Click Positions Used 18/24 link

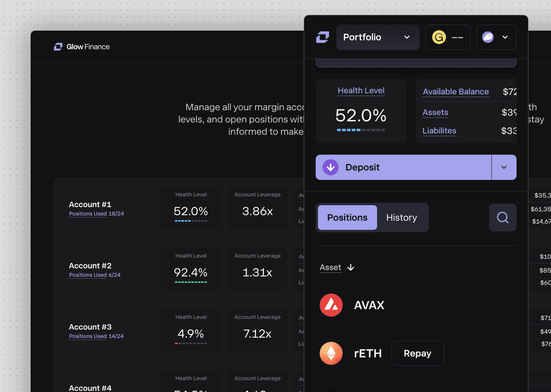[96, 214]
